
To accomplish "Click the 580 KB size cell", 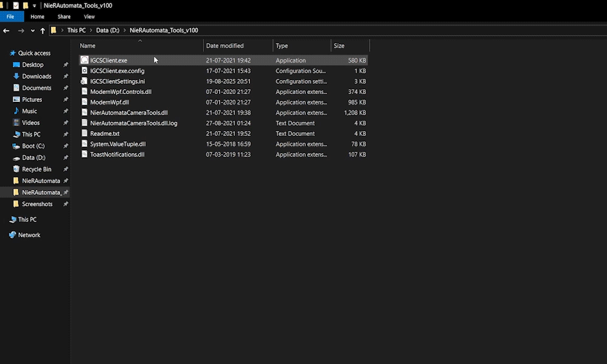I will 357,60.
